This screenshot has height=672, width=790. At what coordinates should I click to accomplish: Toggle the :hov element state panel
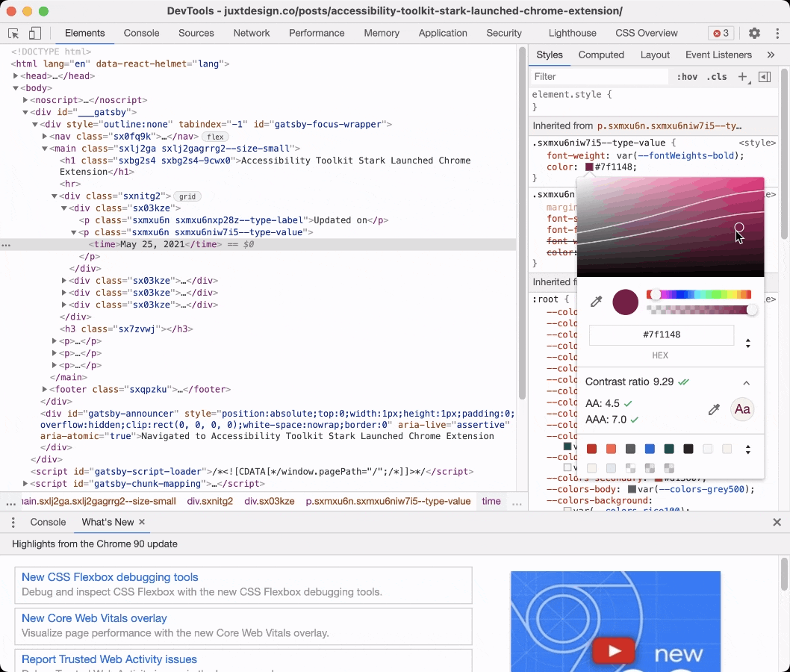tap(687, 77)
